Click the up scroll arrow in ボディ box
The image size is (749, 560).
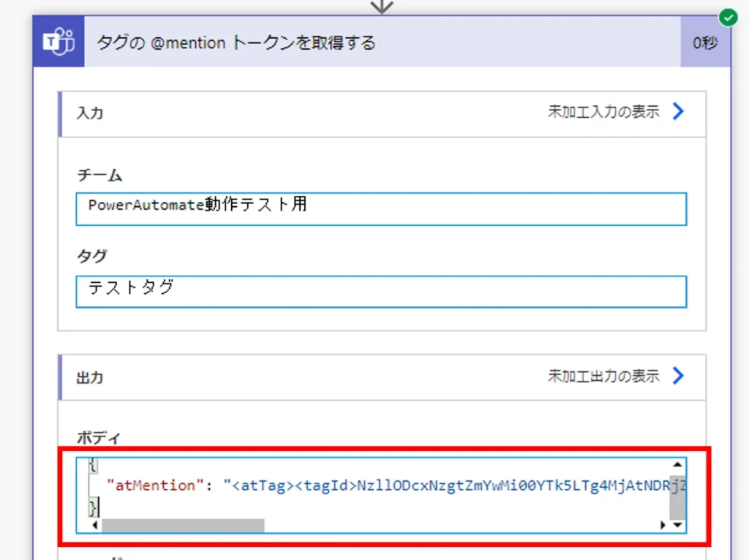point(677,465)
